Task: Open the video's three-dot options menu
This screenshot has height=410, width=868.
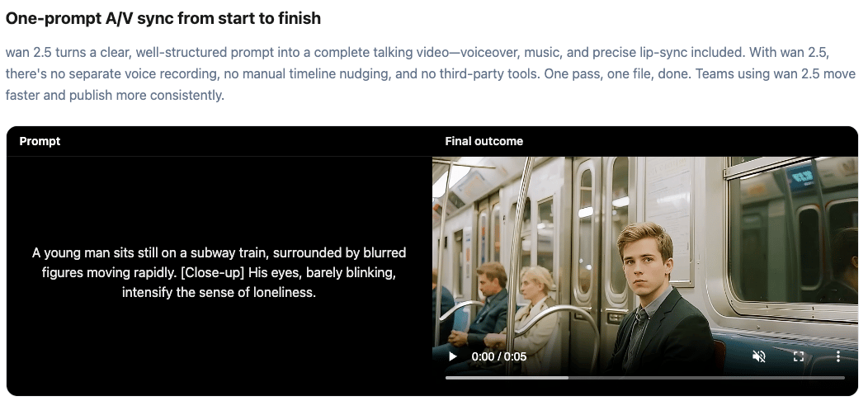Action: (x=838, y=356)
